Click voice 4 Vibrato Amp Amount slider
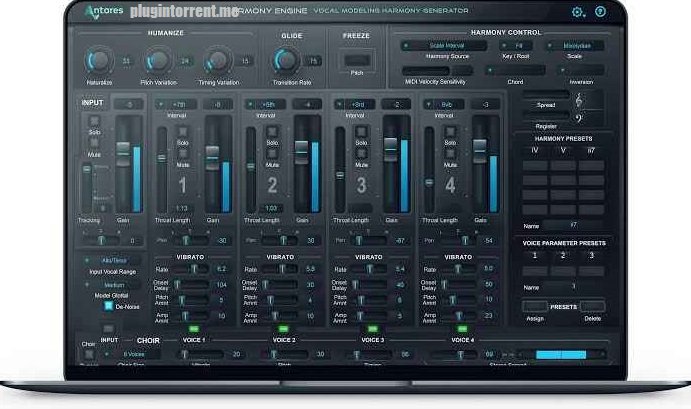 click(x=458, y=316)
